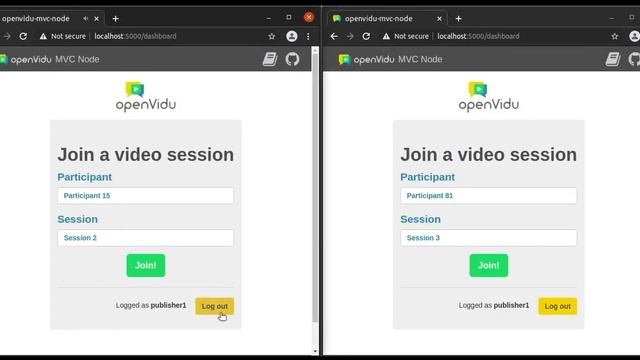Click "Join a video session" heading in left window
The image size is (640, 360).
coord(146,155)
